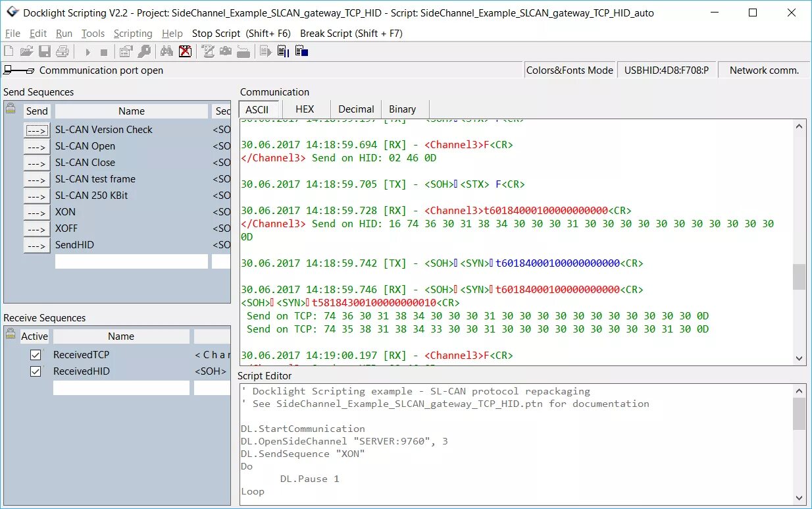
Task: Open the Help menu
Action: tap(172, 34)
